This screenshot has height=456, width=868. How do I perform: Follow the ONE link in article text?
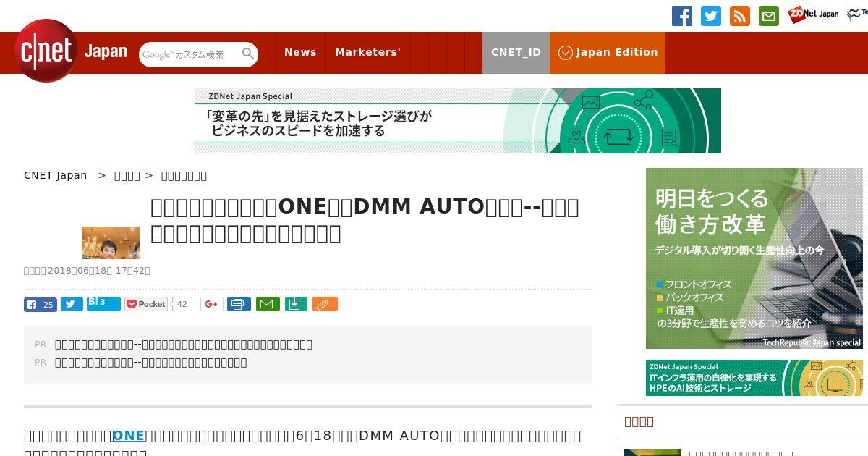coord(129,436)
